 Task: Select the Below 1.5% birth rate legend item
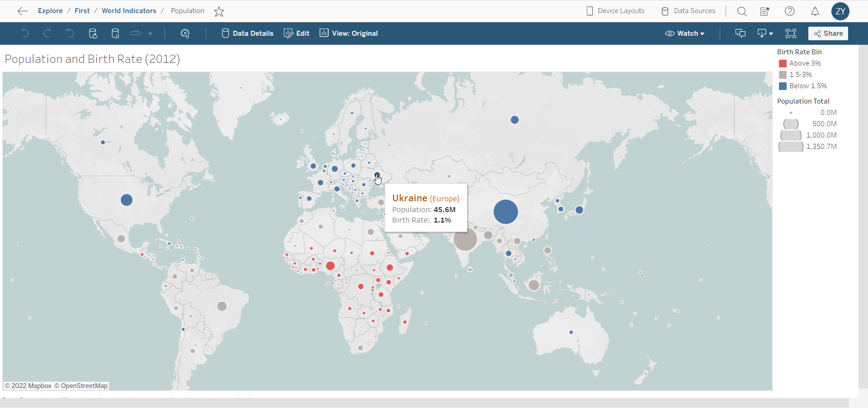click(783, 86)
